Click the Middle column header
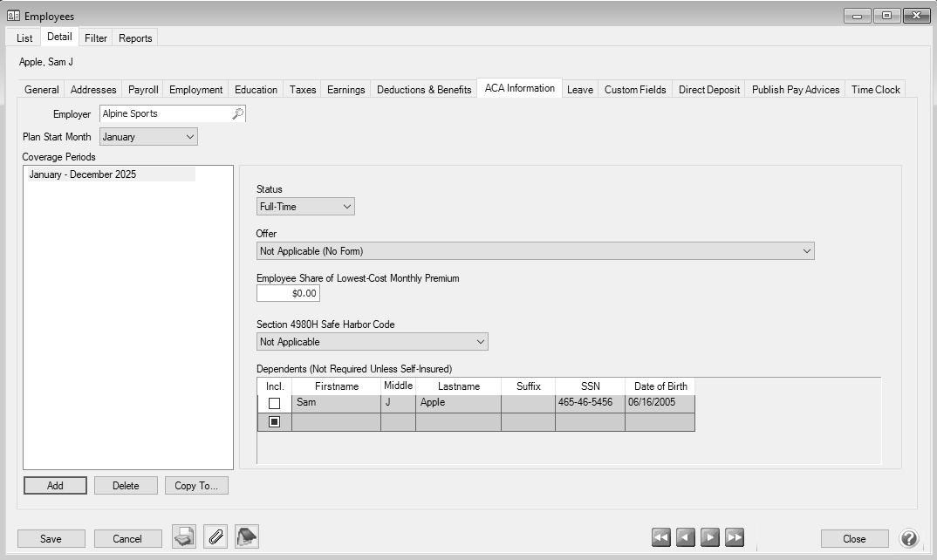937x560 pixels. point(398,386)
